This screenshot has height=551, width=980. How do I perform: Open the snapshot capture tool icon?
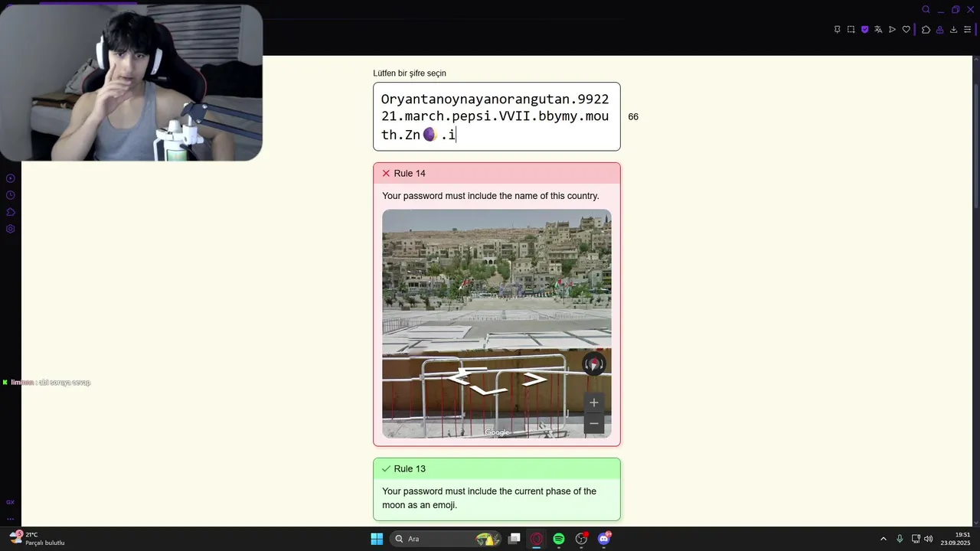pyautogui.click(x=851, y=30)
